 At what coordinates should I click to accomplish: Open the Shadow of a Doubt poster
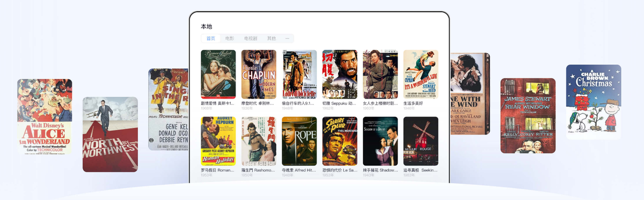pyautogui.click(x=380, y=141)
